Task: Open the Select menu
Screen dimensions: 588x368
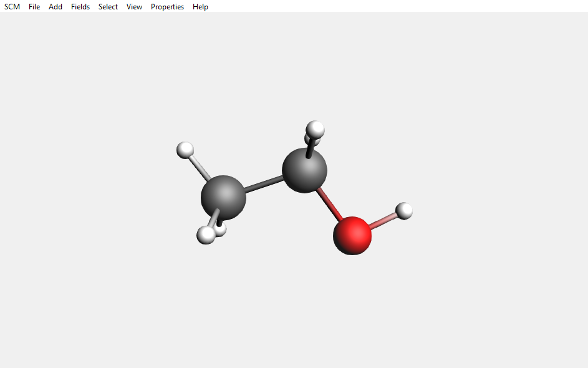Action: coord(107,7)
